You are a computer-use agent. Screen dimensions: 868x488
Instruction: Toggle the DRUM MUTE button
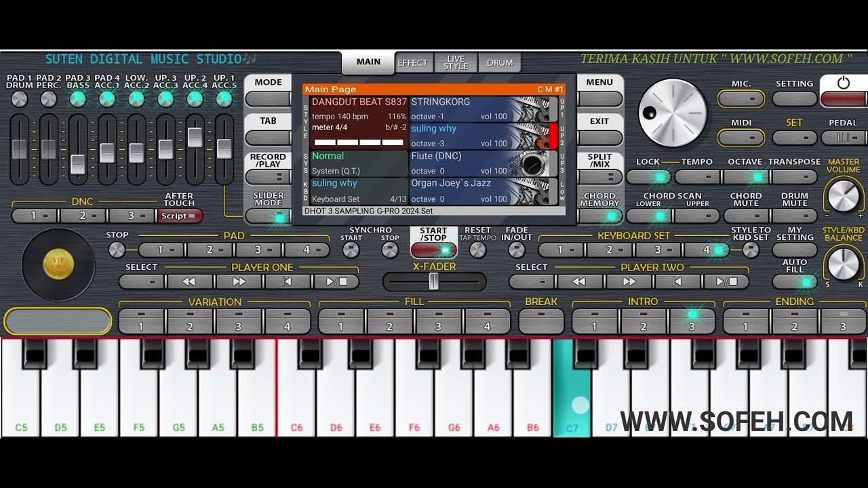coord(795,216)
